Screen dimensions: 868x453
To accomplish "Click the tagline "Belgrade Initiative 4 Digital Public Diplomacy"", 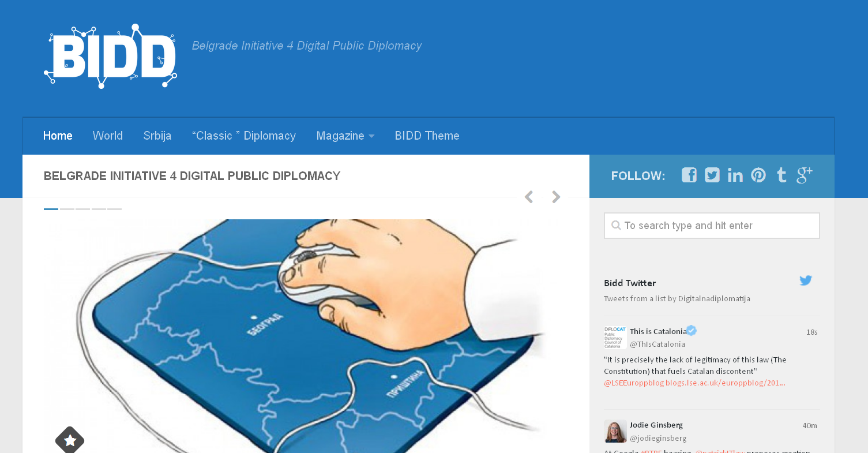I will click(307, 46).
